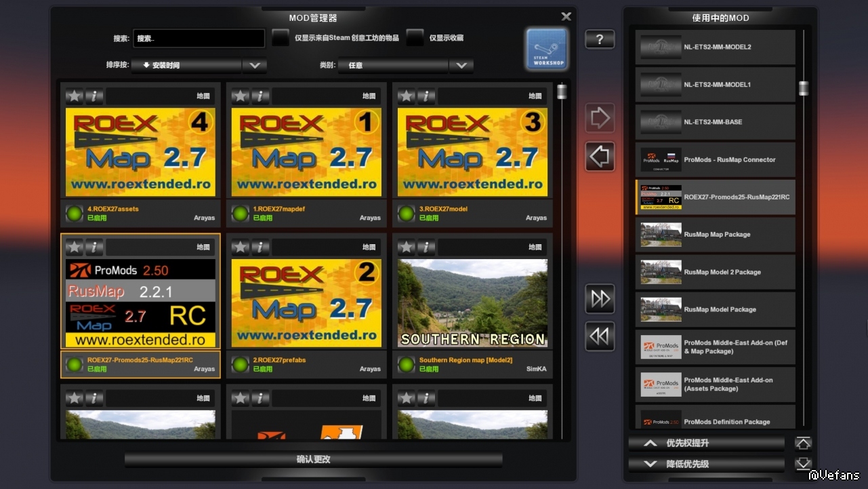Viewport: 868px width, 489px height.
Task: Show info for Southern Region map [Model2]
Action: [x=426, y=248]
